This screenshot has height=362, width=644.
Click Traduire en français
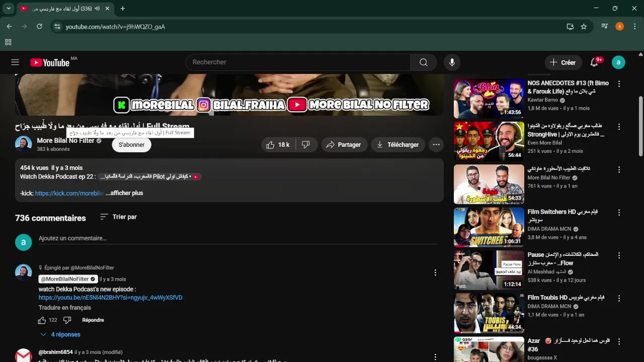[x=65, y=308]
